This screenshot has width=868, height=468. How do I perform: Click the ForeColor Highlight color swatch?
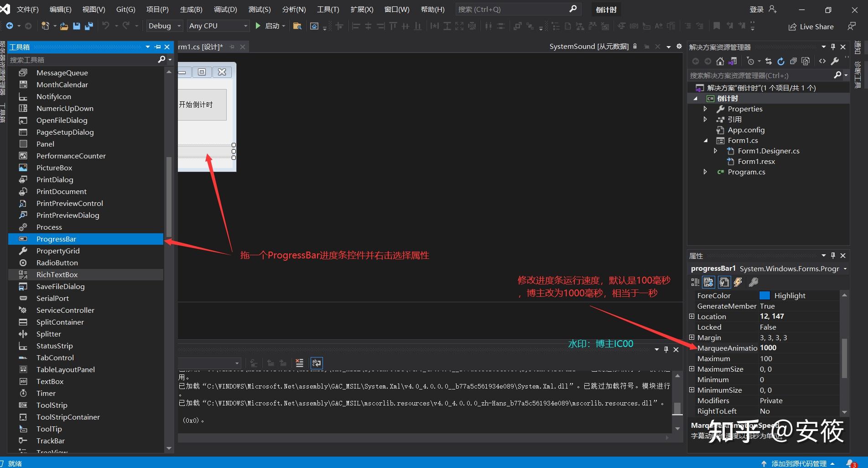764,295
